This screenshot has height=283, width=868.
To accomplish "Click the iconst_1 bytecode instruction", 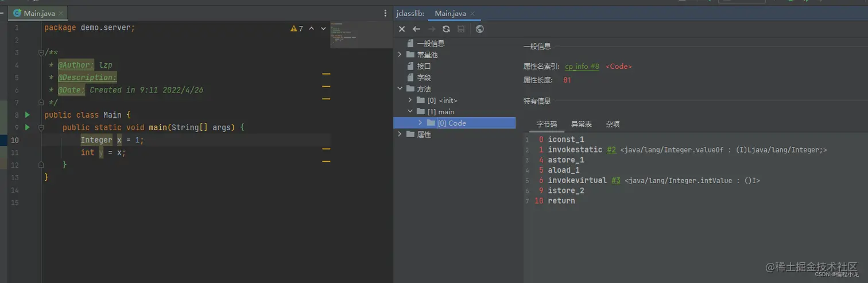I will click(566, 139).
